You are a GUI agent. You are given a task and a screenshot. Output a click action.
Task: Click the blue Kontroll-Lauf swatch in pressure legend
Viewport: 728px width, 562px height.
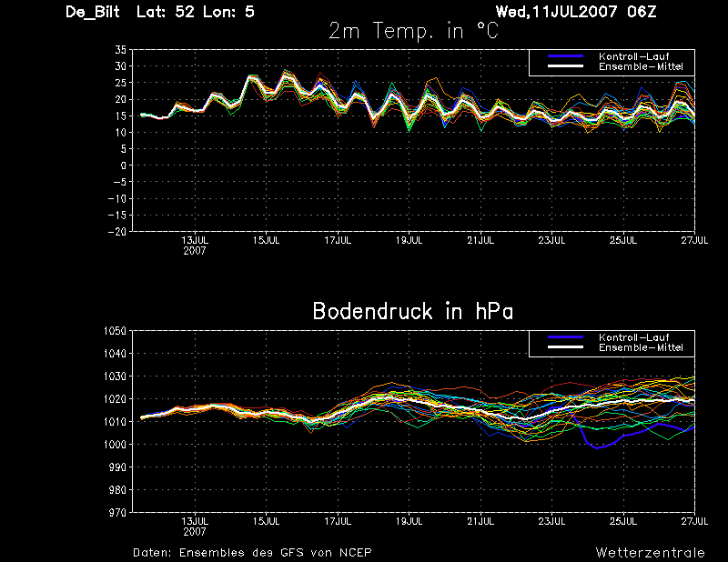(x=565, y=336)
